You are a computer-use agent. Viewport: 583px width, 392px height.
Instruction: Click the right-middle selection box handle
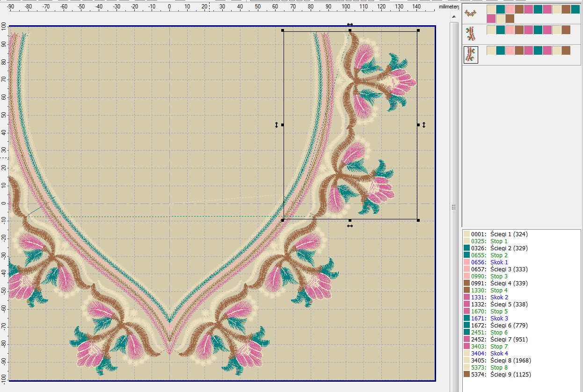tap(418, 125)
